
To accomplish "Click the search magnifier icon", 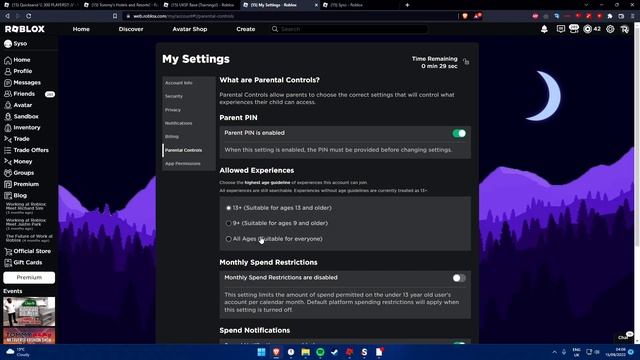I will click(x=275, y=29).
